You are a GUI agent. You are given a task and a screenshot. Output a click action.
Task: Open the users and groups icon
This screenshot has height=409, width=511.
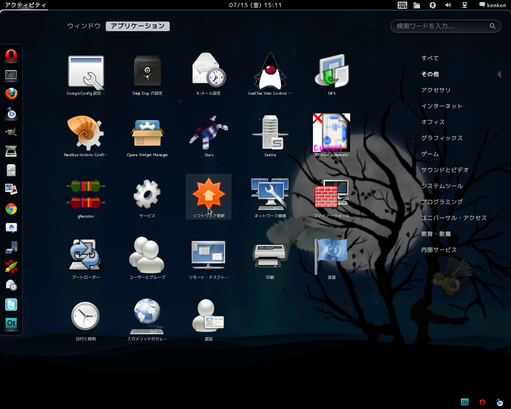click(147, 255)
